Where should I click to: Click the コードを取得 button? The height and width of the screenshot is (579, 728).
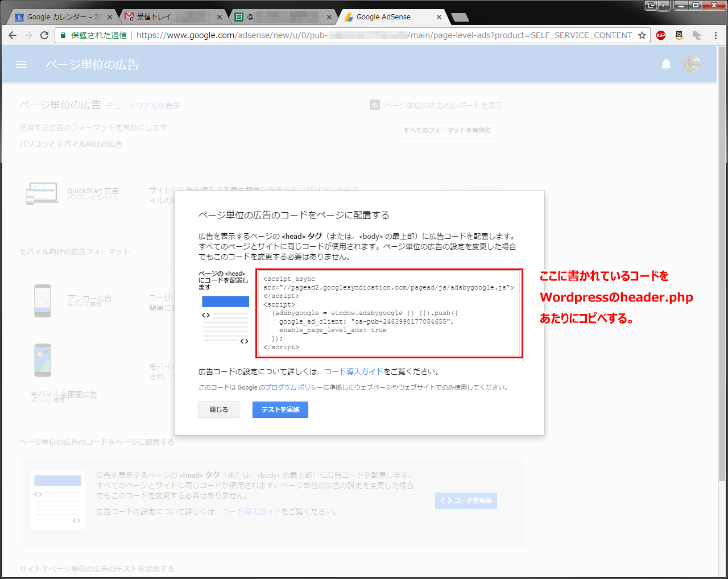point(466,501)
